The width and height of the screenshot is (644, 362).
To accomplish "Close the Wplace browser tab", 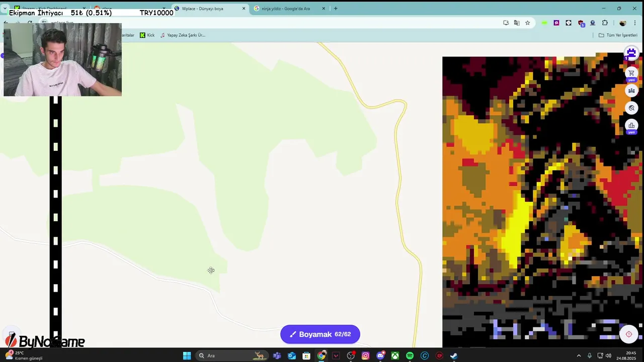I will click(244, 9).
